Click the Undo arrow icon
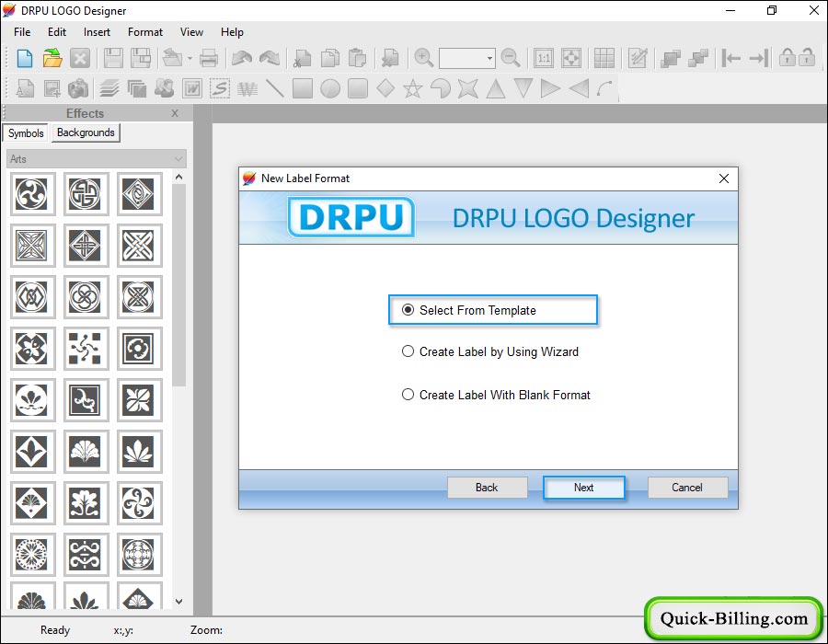This screenshot has width=828, height=644. click(242, 58)
